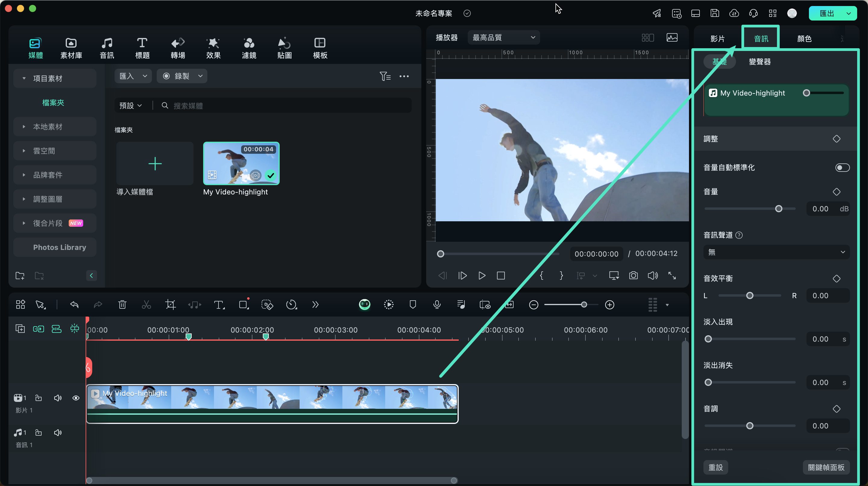The image size is (868, 486).
Task: Take a snapshot with the camera icon
Action: [x=633, y=275]
